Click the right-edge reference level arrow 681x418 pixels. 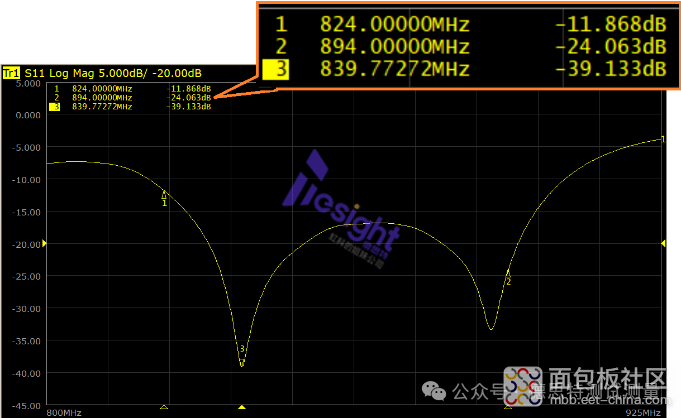coord(663,243)
